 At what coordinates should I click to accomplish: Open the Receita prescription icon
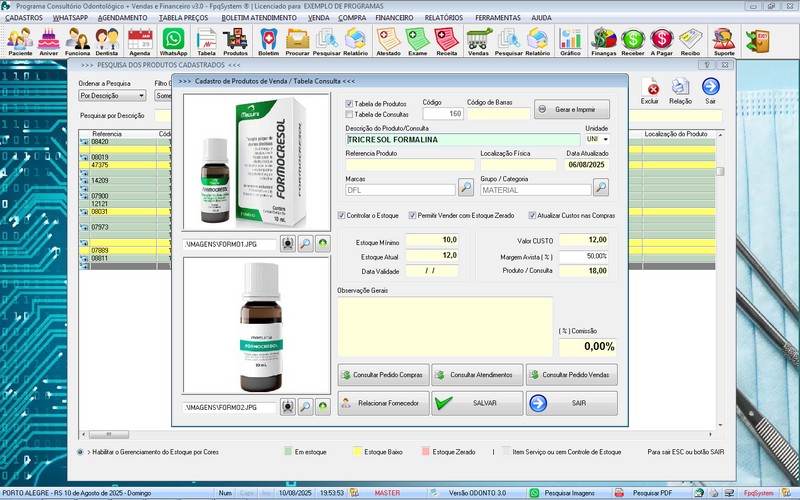447,41
